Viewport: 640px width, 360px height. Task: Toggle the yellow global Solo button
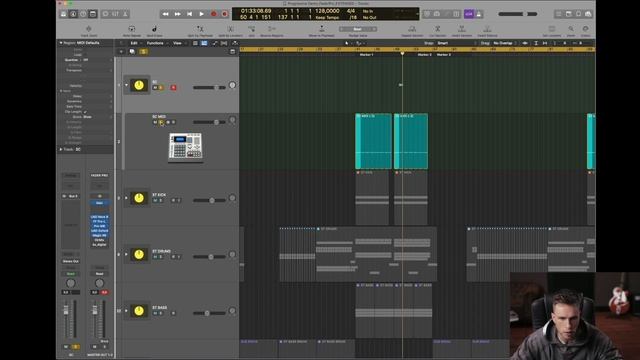tap(143, 52)
